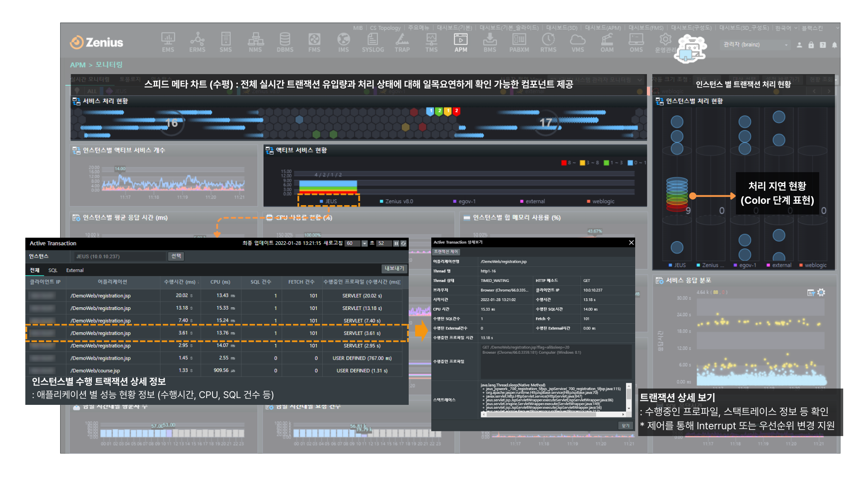Click the JEUS (10.0.10.237) instance field
Viewport: 868px width, 488px height.
120,257
